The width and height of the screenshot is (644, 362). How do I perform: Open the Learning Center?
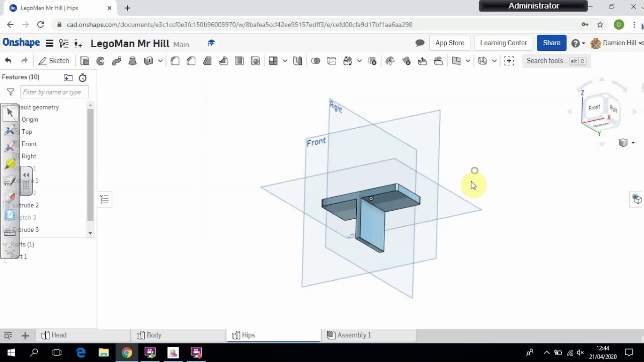coord(504,43)
